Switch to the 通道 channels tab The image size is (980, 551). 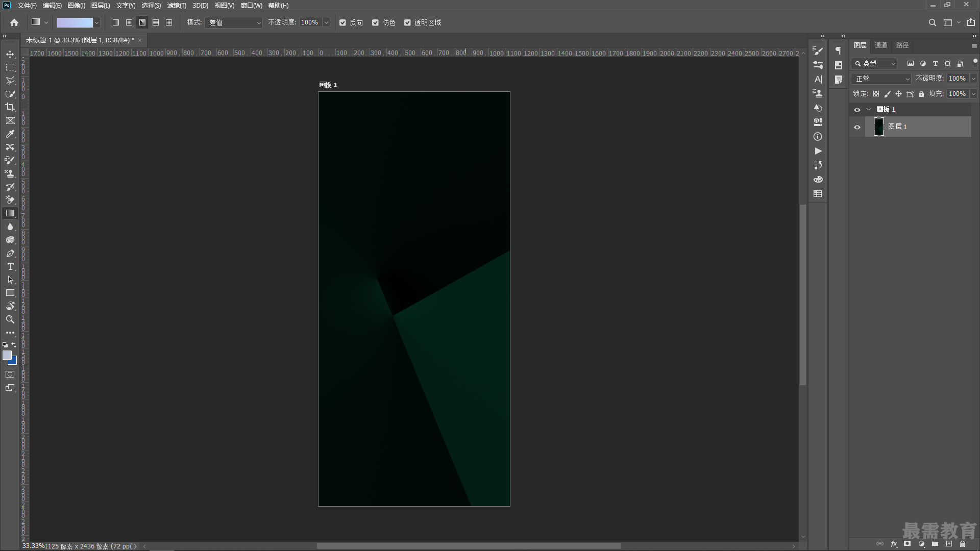click(881, 45)
